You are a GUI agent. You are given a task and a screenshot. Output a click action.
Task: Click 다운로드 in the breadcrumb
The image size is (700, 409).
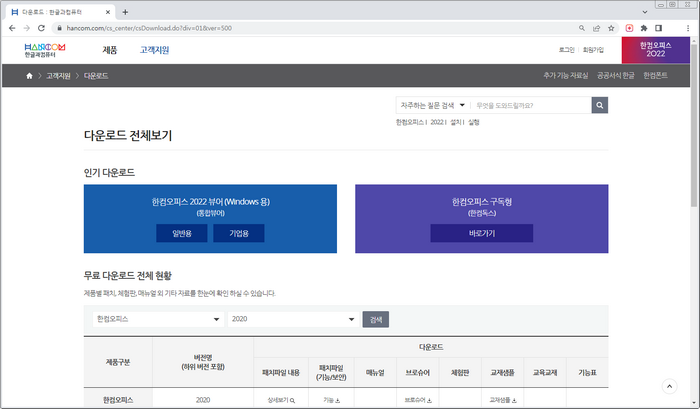pyautogui.click(x=96, y=76)
